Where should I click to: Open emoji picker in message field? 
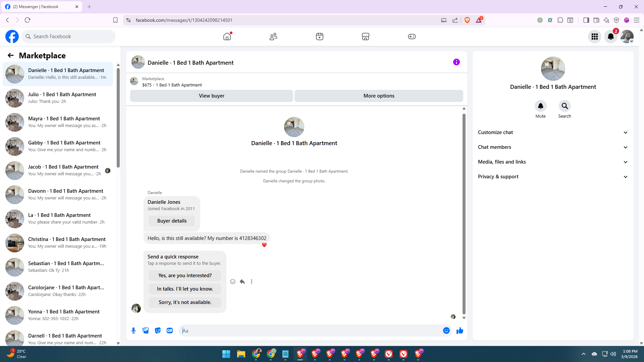coord(446,330)
